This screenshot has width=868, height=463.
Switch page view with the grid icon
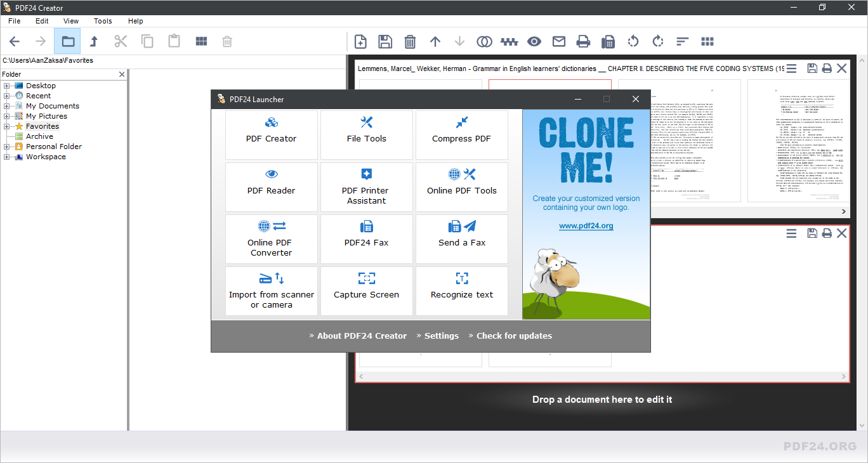click(707, 42)
